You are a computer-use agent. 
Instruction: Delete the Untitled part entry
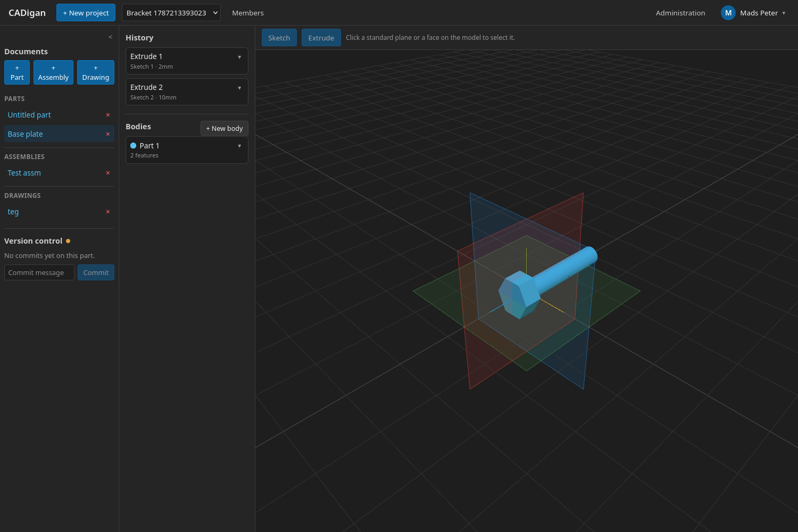[x=108, y=115]
